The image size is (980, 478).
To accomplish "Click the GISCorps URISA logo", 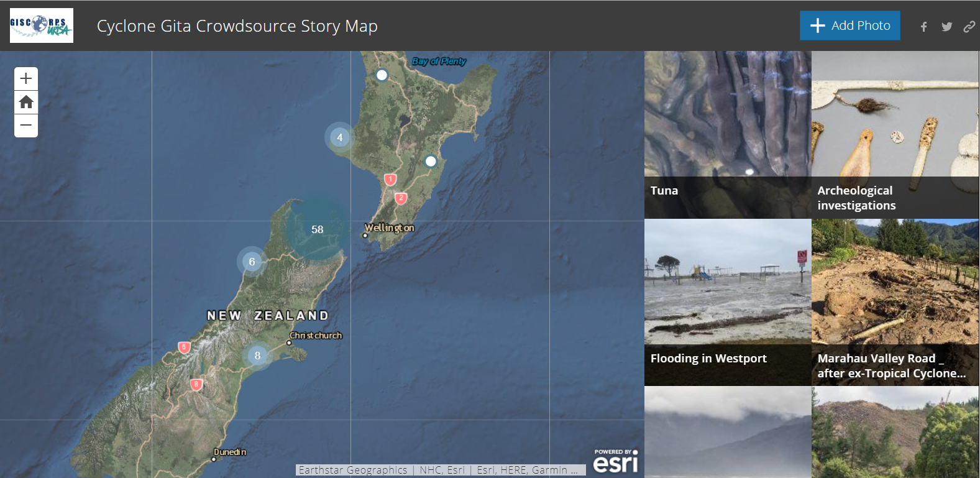I will [x=42, y=25].
